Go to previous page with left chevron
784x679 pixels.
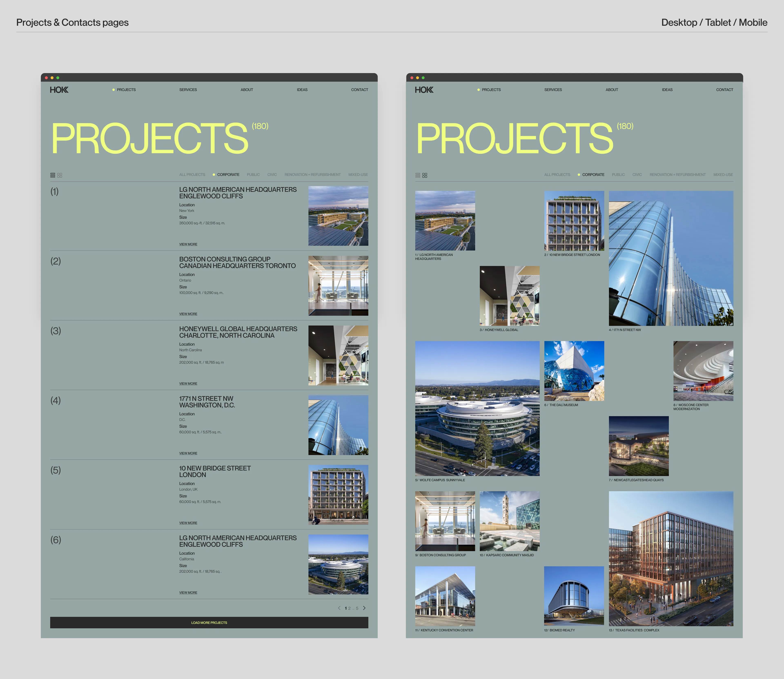click(339, 608)
